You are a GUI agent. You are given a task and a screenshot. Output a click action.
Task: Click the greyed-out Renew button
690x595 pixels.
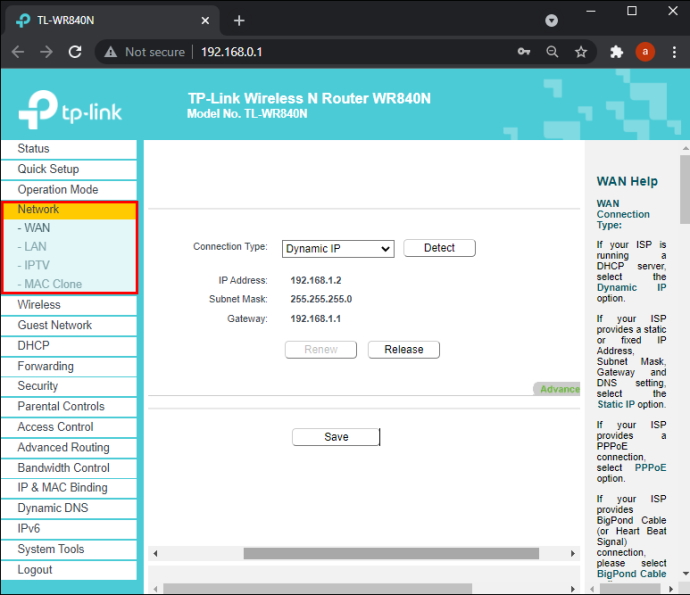coord(321,349)
